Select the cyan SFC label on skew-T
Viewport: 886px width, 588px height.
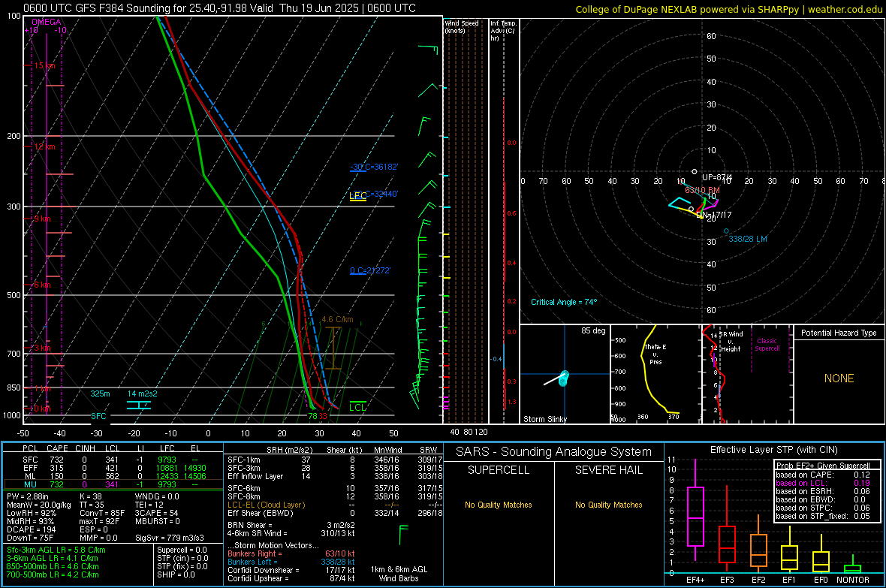(x=98, y=416)
